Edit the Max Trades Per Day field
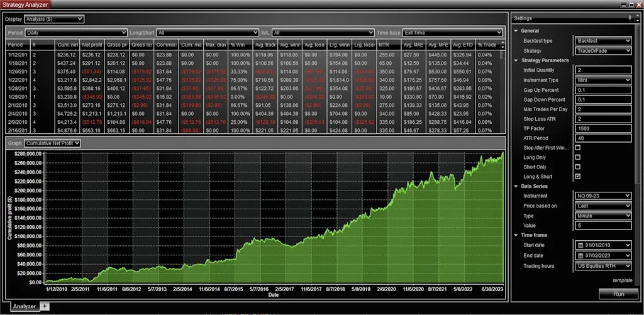The height and width of the screenshot is (315, 644). (x=603, y=109)
